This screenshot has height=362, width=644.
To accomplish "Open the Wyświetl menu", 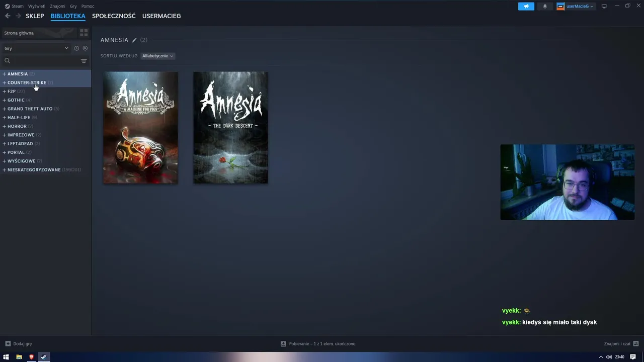I will 36,6.
